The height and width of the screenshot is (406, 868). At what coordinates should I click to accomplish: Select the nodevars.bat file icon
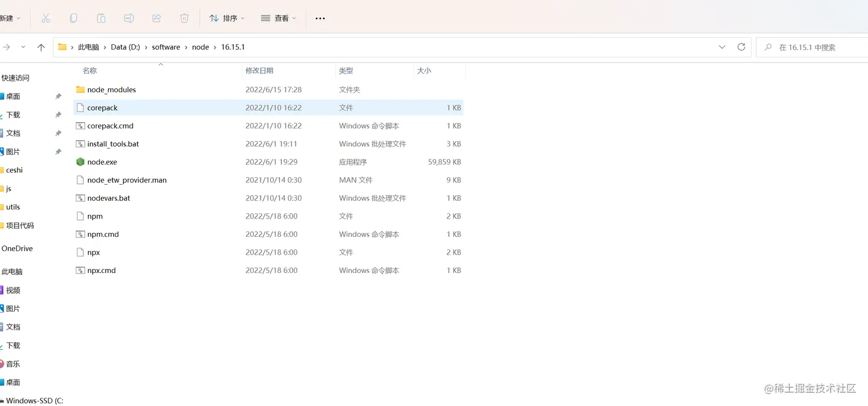coord(80,198)
